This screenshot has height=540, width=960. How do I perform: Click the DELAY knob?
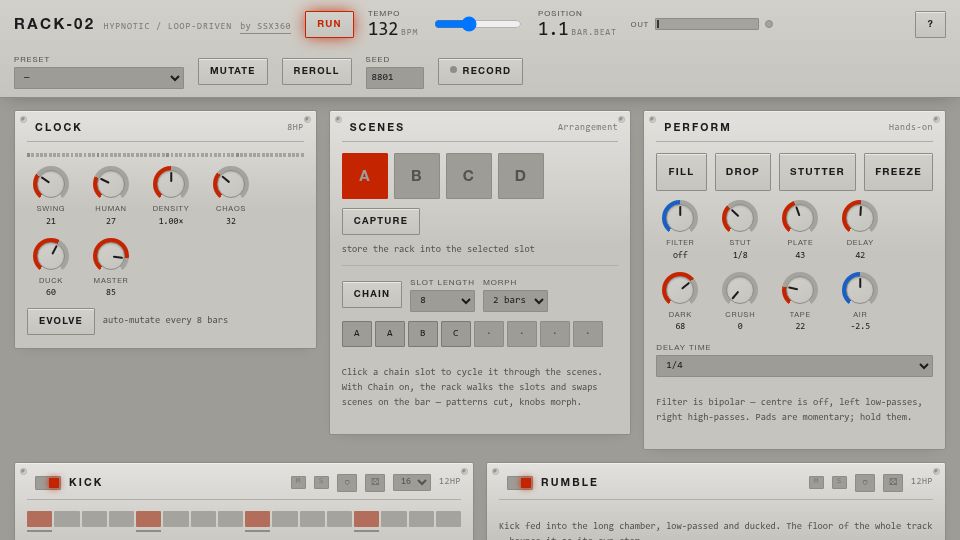pyautogui.click(x=860, y=217)
